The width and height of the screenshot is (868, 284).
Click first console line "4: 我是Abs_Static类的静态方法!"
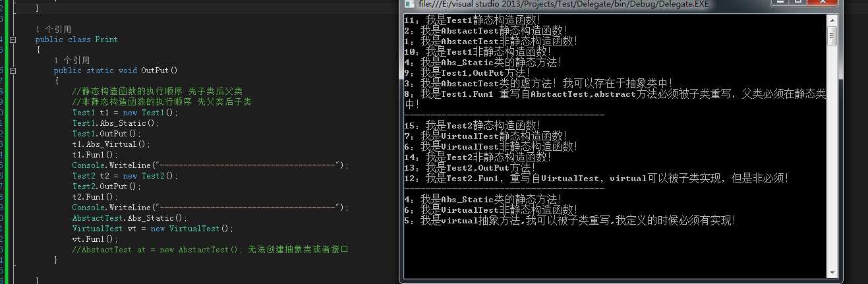[x=483, y=63]
